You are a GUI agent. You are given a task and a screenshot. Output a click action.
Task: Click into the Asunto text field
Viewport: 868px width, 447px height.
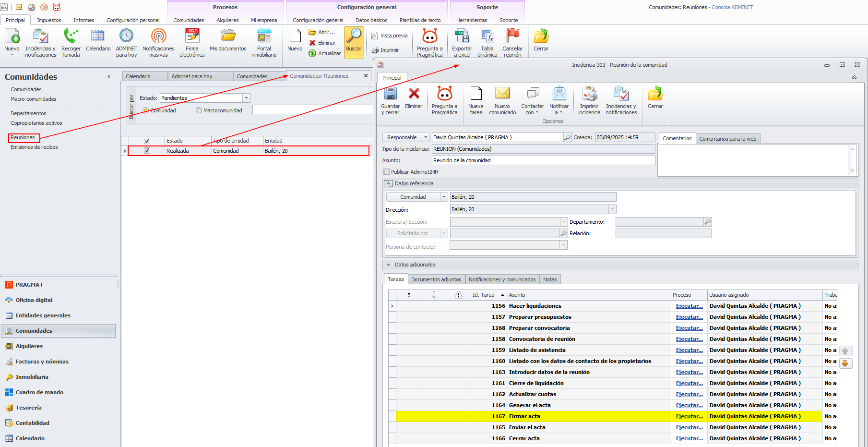543,160
